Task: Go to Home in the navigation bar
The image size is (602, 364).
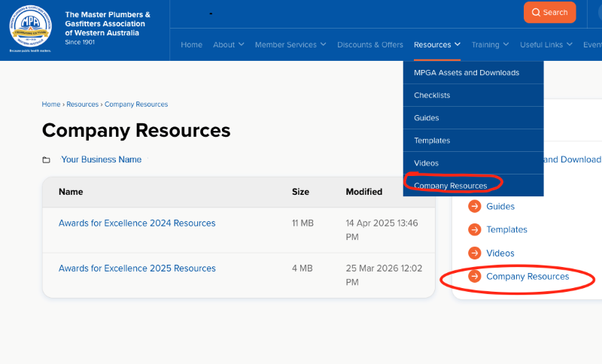Action: pyautogui.click(x=191, y=45)
